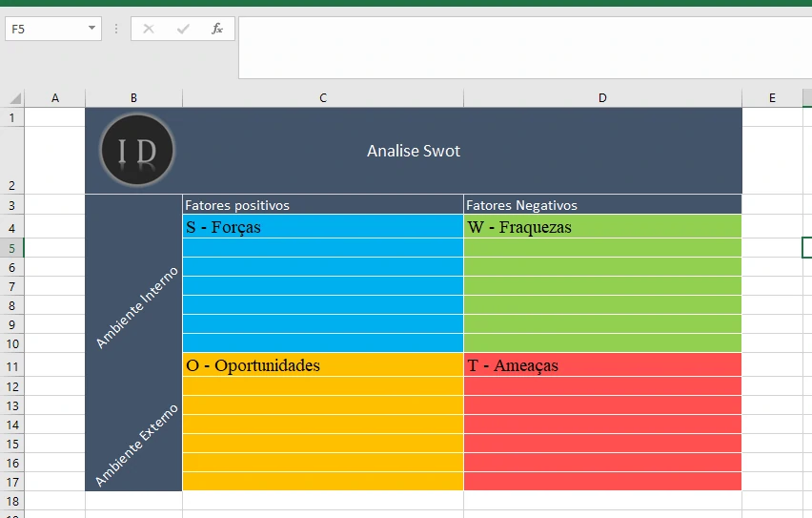Click empty cell C18
This screenshot has height=518, width=812.
(x=323, y=501)
